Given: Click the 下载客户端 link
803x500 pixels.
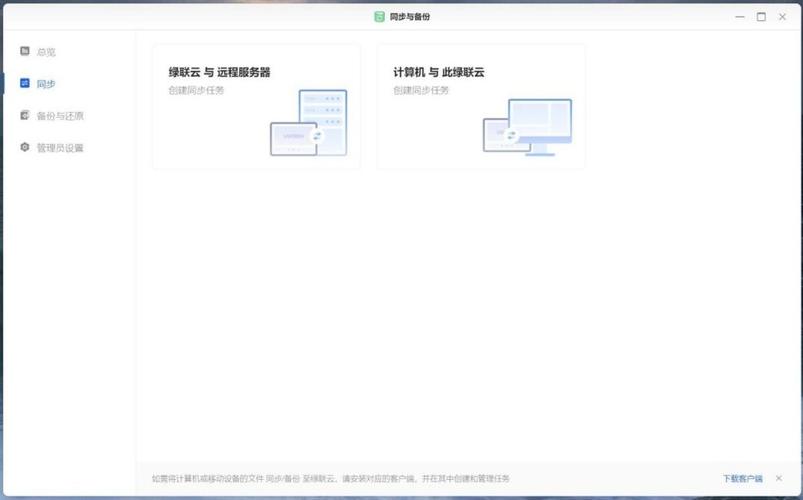Looking at the screenshot, I should click(743, 478).
